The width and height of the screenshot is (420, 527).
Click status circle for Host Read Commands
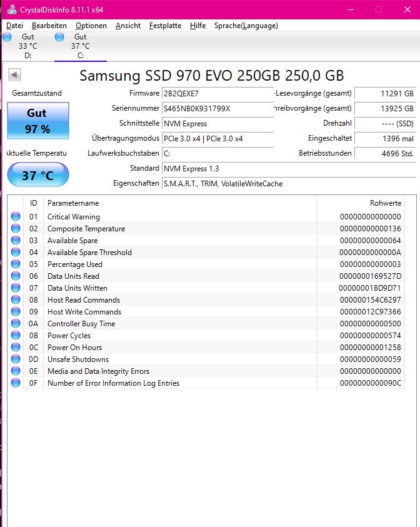[16, 299]
